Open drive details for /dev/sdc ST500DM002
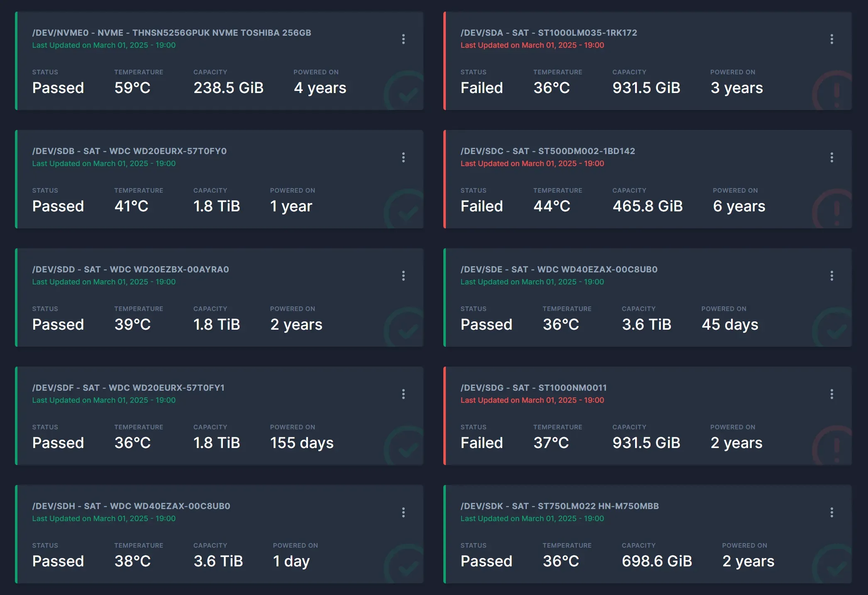Viewport: 868px width, 595px height. click(x=548, y=151)
